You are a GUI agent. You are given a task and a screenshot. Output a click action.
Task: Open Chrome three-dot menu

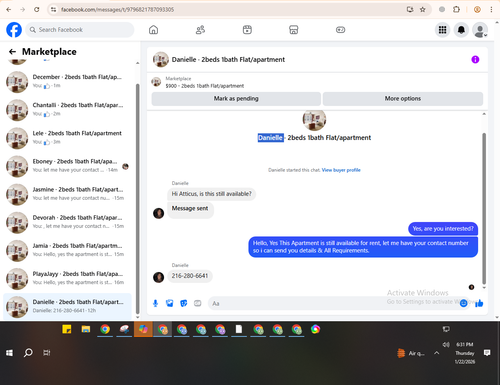point(491,10)
